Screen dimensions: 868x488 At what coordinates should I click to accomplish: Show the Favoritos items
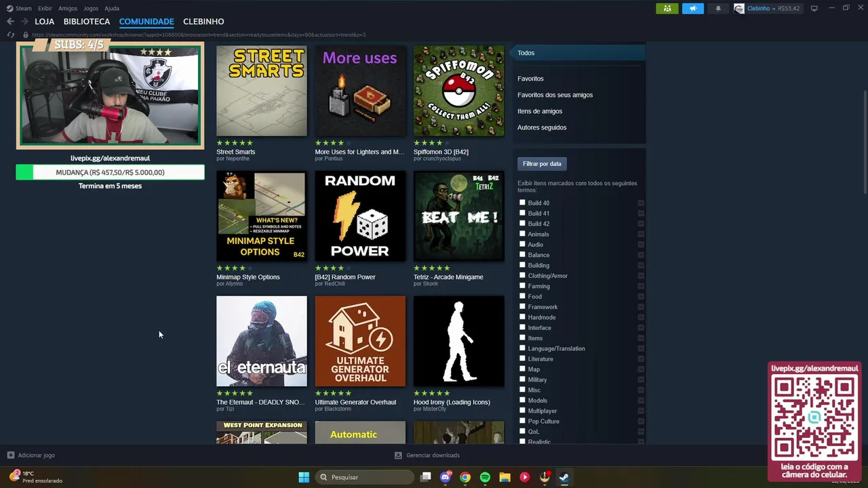(x=530, y=79)
